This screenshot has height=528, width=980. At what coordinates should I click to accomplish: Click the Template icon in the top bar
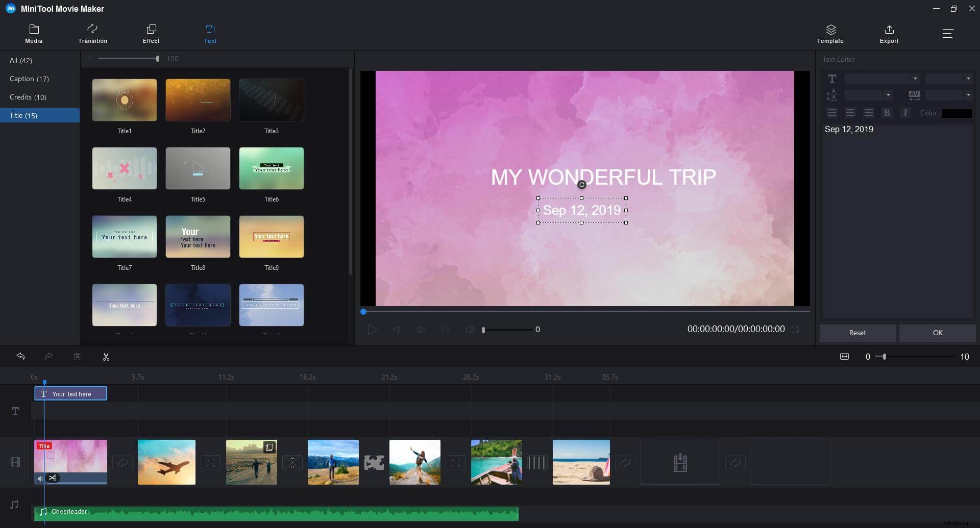(x=829, y=33)
